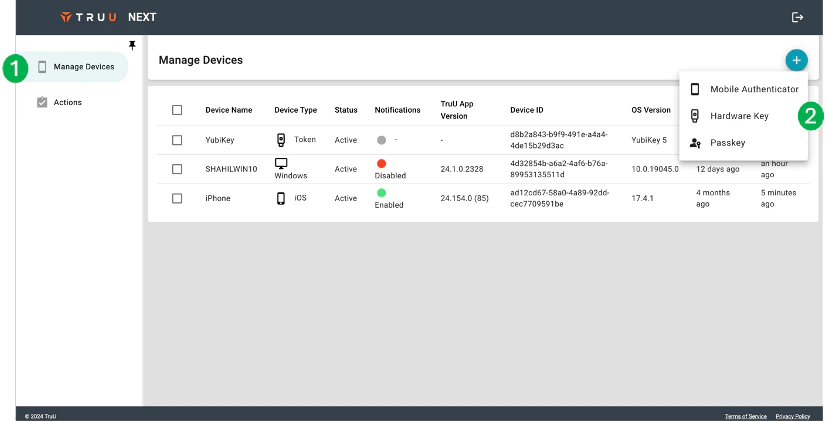Click app version 24.154.0 (85)
The height and width of the screenshot is (422, 828).
click(465, 198)
